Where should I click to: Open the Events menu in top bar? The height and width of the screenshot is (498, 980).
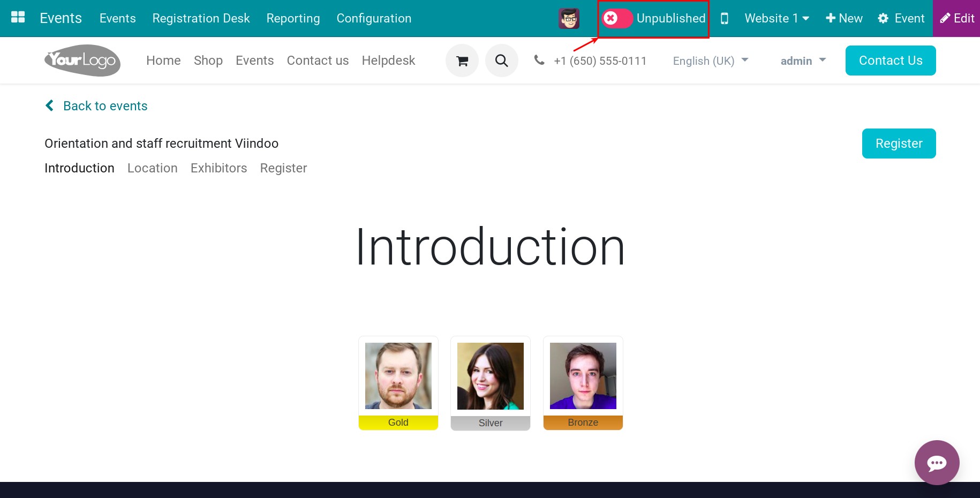pyautogui.click(x=117, y=18)
